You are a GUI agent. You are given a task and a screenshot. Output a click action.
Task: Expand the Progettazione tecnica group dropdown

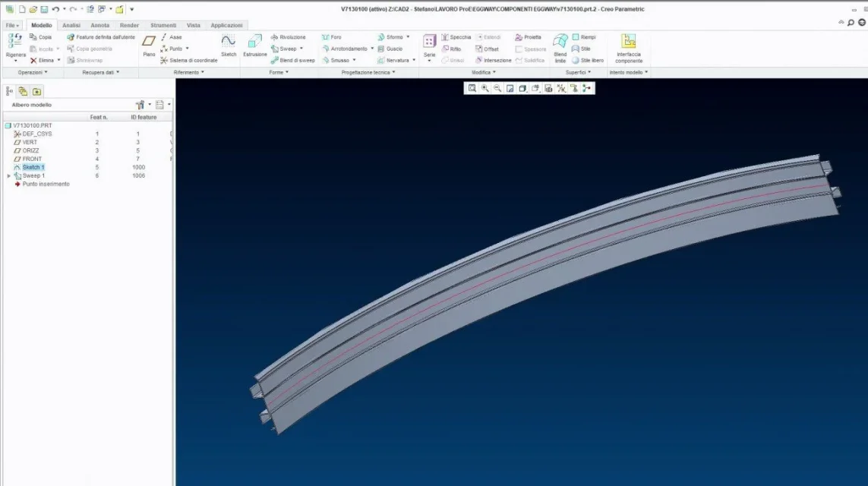click(x=368, y=72)
